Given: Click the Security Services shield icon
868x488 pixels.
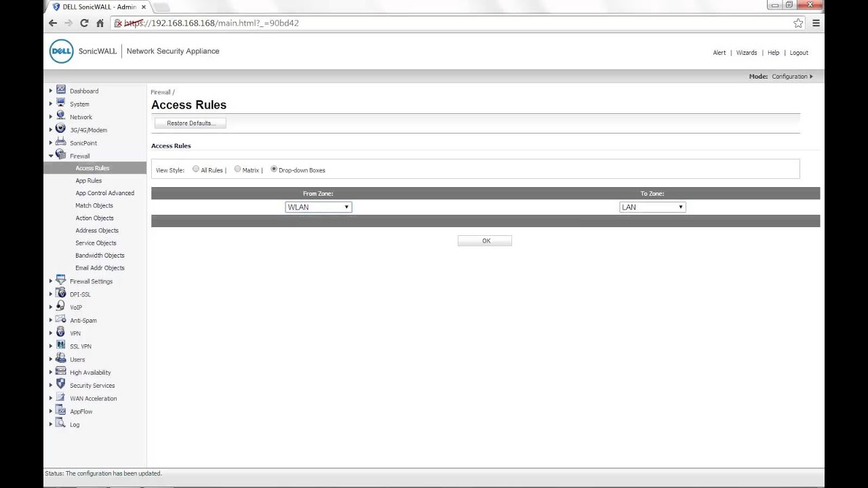Looking at the screenshot, I should click(61, 384).
